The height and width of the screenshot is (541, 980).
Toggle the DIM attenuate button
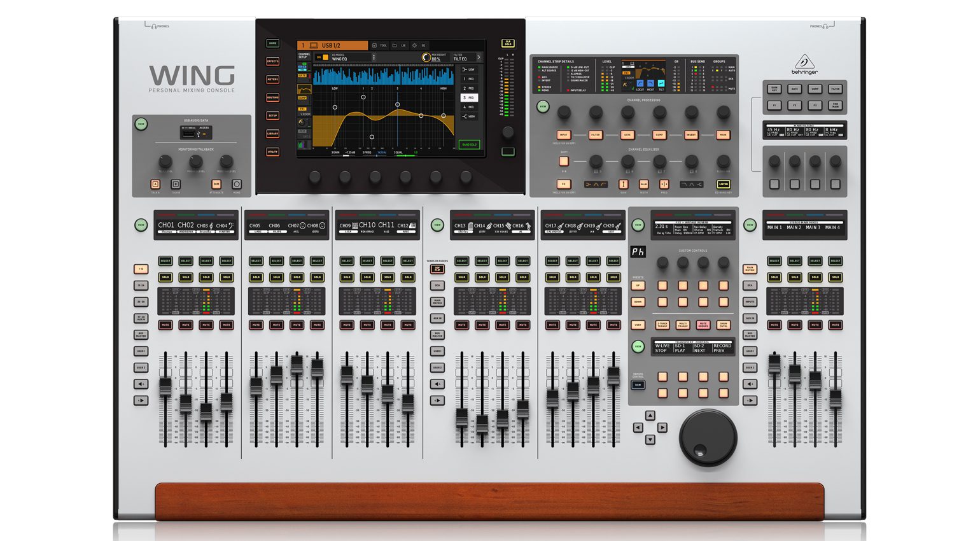pos(216,184)
